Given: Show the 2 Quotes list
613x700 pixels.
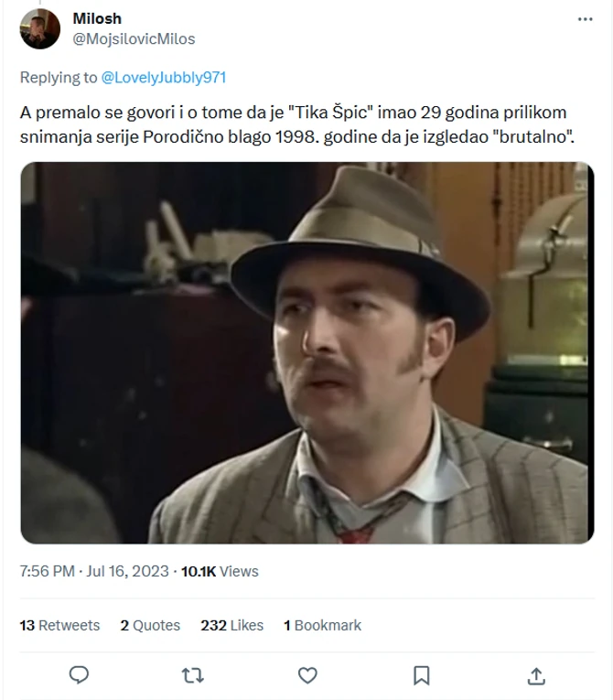Looking at the screenshot, I should click(x=150, y=625).
